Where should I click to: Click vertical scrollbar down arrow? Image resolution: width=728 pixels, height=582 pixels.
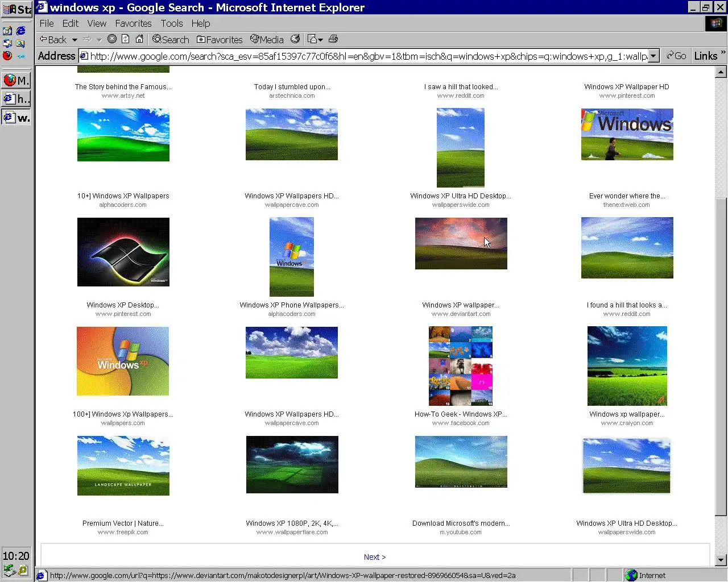click(721, 560)
